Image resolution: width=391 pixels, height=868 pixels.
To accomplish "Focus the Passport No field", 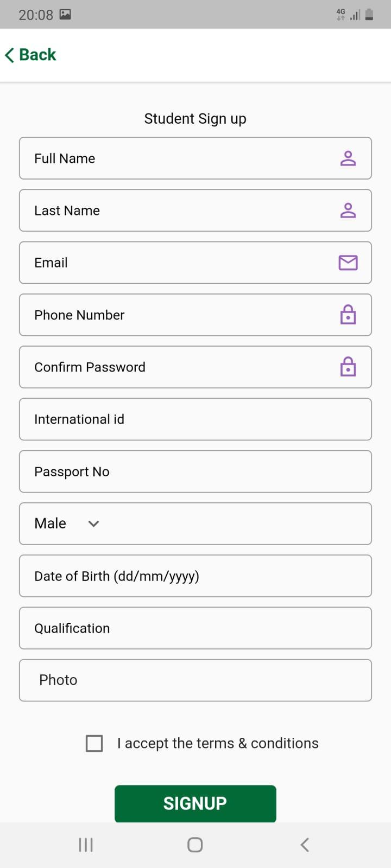I will [x=195, y=471].
